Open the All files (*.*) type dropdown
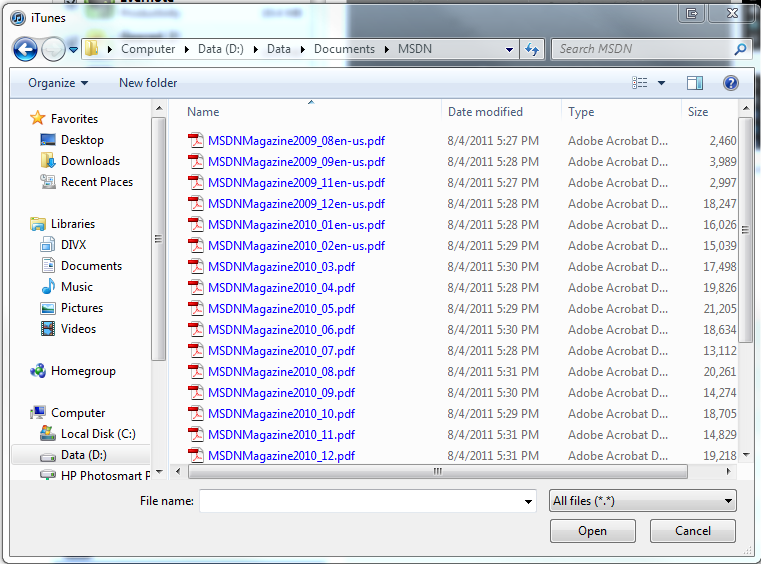This screenshot has width=761, height=564. coord(643,501)
